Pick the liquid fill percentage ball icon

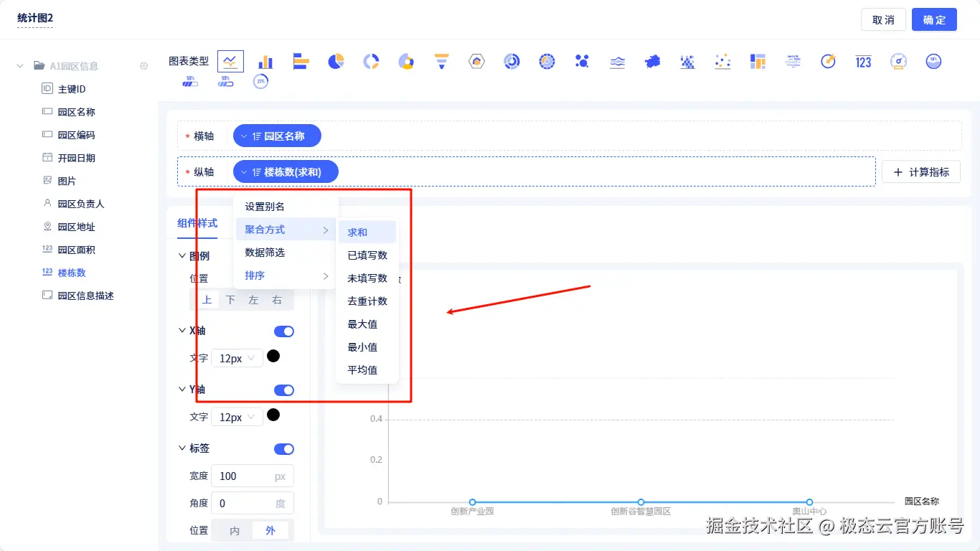(933, 62)
